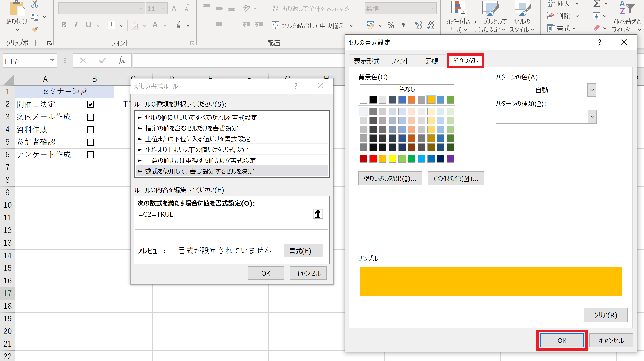
Task: Click OK in セルの書式設定 dialog
Action: [x=562, y=340]
